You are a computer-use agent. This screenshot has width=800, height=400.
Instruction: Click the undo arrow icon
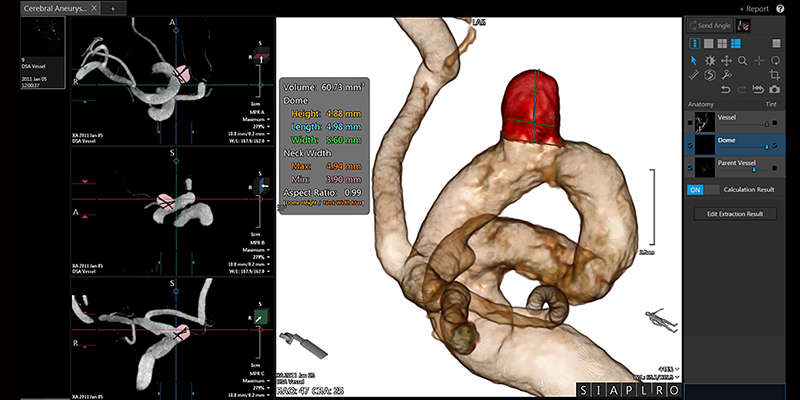pyautogui.click(x=726, y=90)
